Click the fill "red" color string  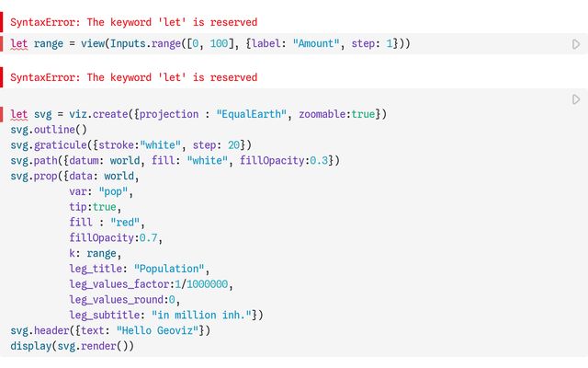[125, 223]
